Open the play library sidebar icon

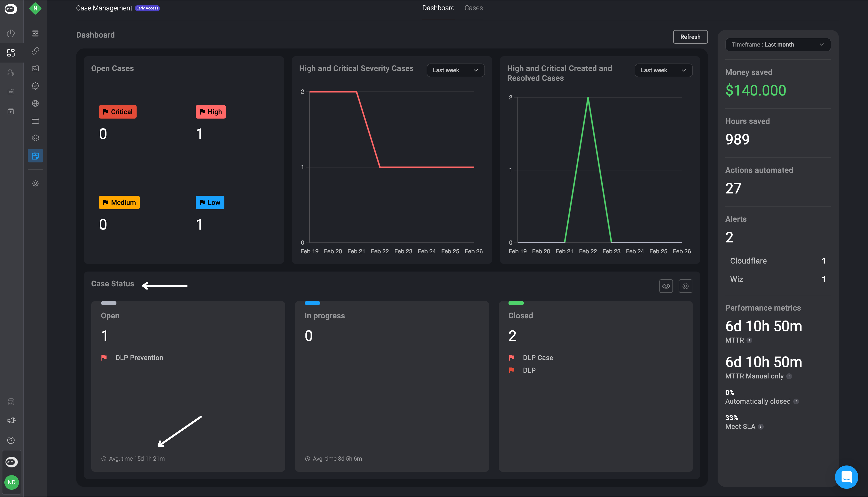[11, 111]
